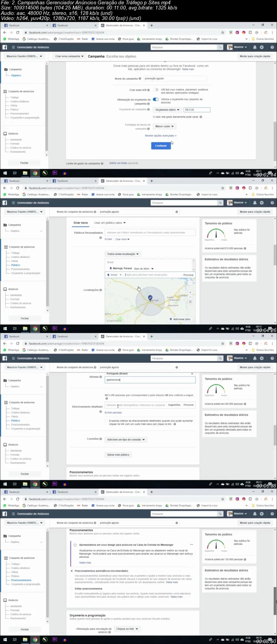277x644 pixels.
Task: Click the gastronomia text field
Action: pyautogui.click(x=150, y=380)
